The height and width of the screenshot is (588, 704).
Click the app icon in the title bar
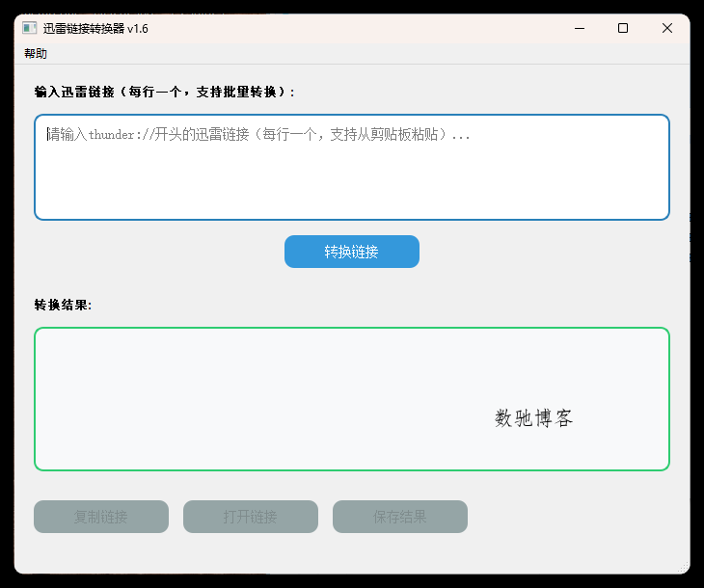point(30,28)
